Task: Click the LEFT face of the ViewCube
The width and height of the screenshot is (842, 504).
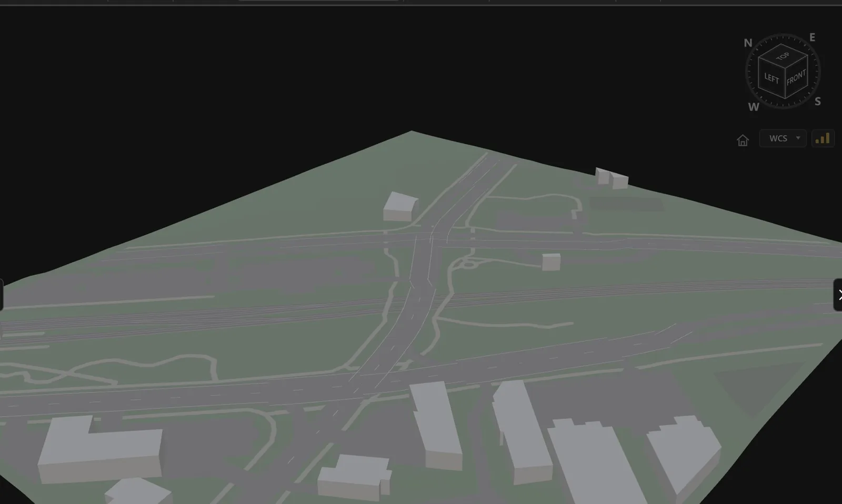Action: (771, 78)
